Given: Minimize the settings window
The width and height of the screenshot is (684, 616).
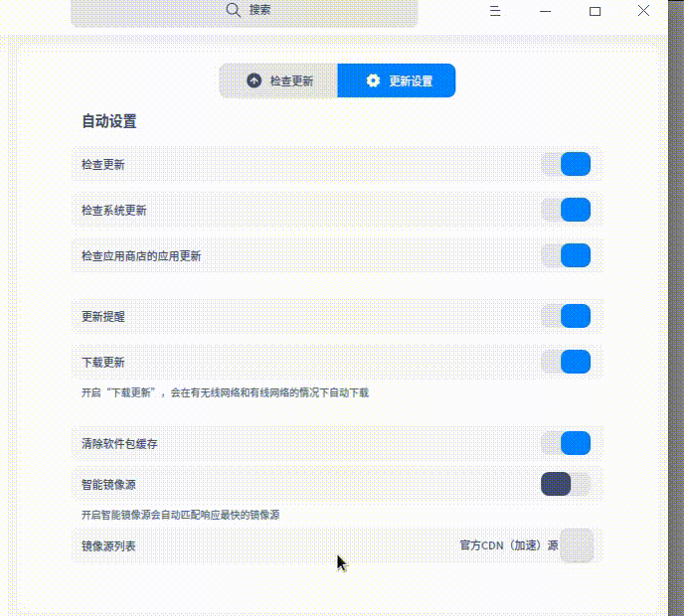Looking at the screenshot, I should 545,11.
